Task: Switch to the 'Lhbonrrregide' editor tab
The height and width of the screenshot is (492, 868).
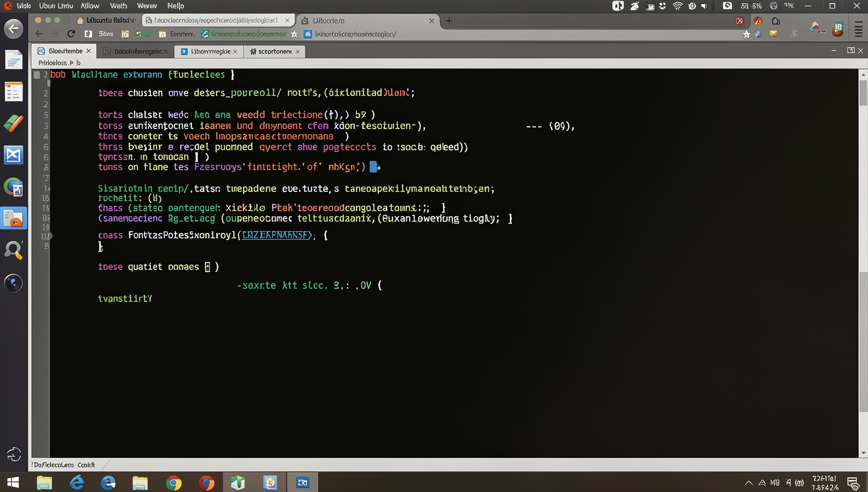Action: (209, 52)
